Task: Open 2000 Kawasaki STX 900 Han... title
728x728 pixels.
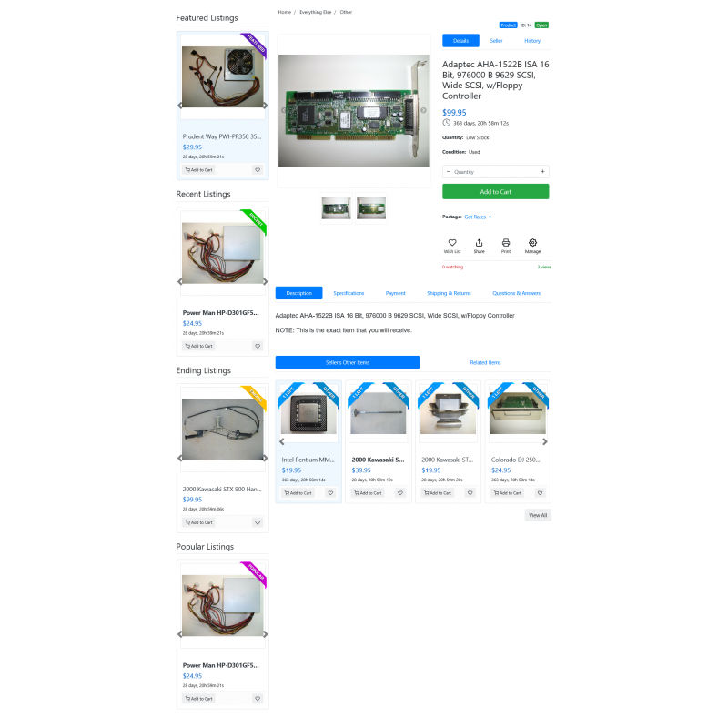Action: click(x=222, y=490)
